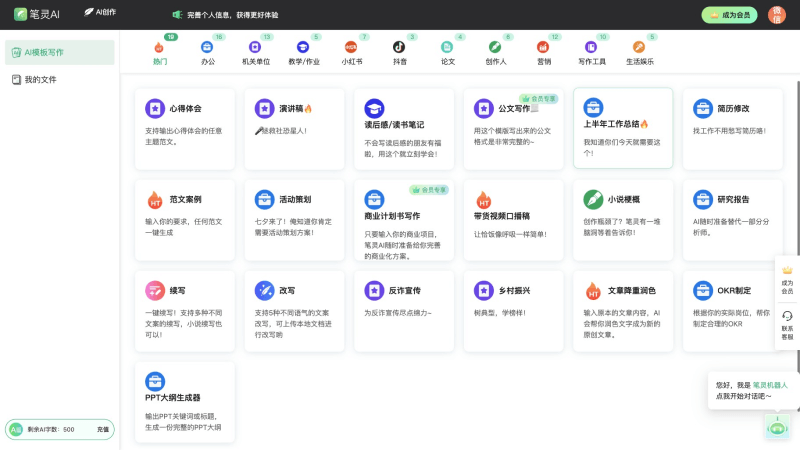Select AI模板写作 in the sidebar

pyautogui.click(x=43, y=52)
